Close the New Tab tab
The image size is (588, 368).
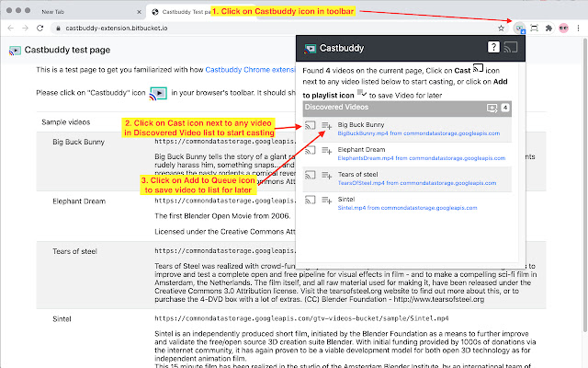click(139, 12)
